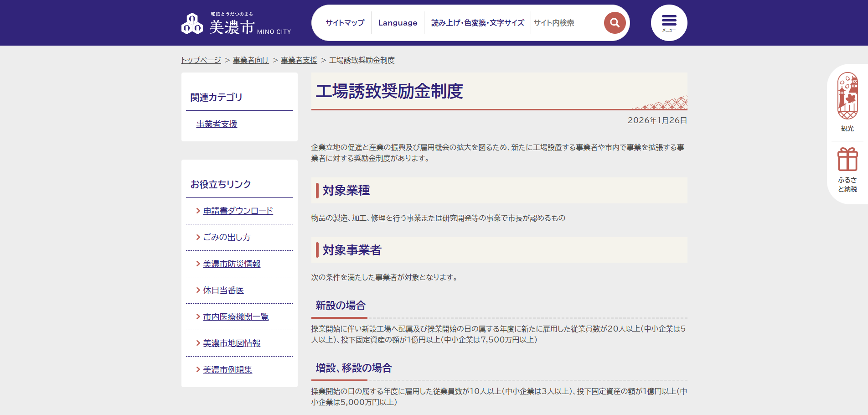Screen dimensions: 868x415
Task: Click chevron arrow beside 美濃市地図情報
Action: 198,343
